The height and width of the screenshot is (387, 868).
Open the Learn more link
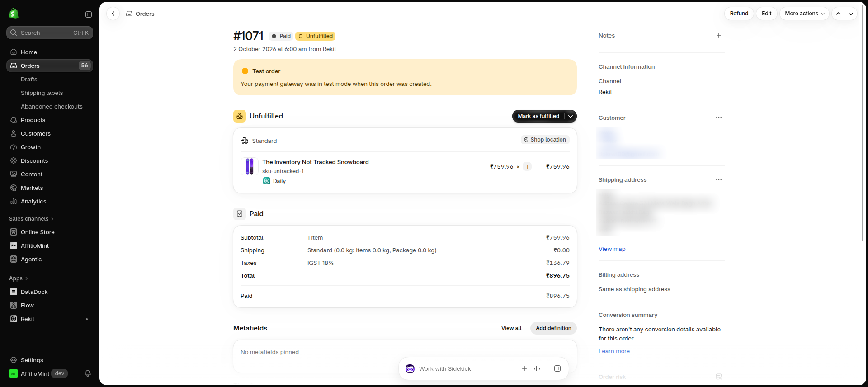614,351
